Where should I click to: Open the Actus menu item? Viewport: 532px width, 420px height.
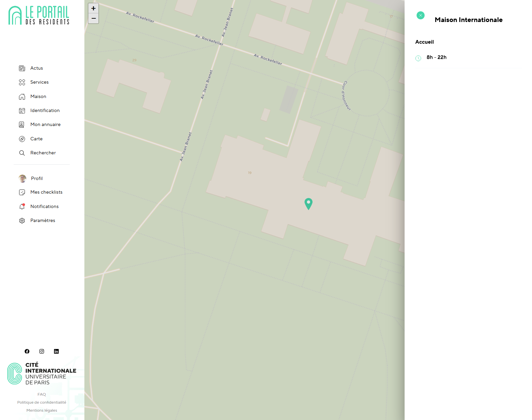click(37, 68)
